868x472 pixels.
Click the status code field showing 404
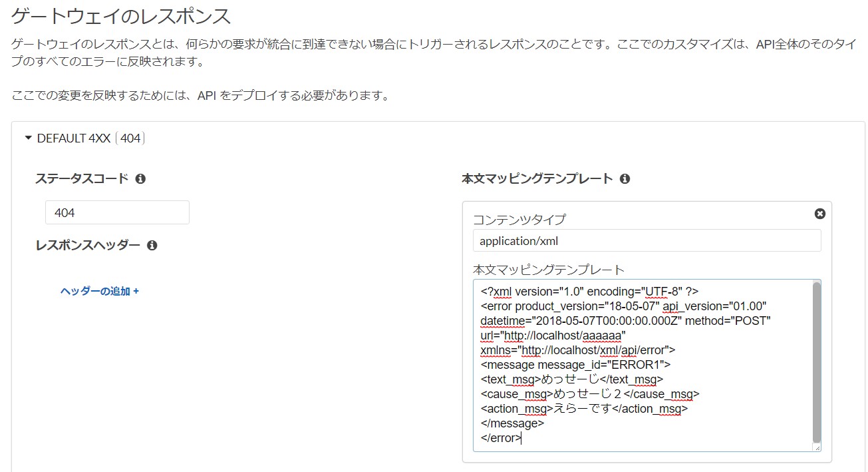[117, 213]
